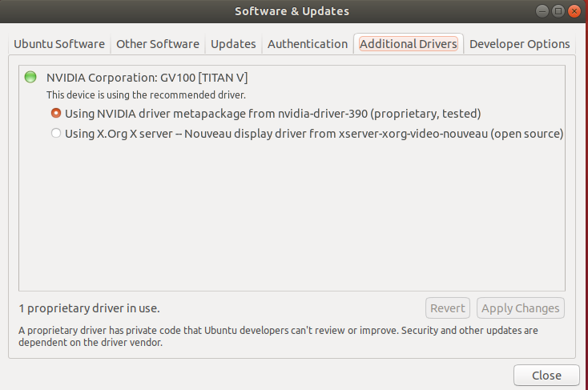
Task: Click the Revert button
Action: [448, 308]
